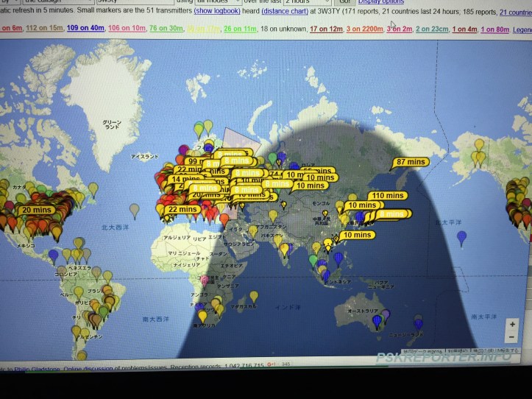The width and height of the screenshot is (532, 399).
Task: Zoom out of the map
Action: (x=512, y=336)
